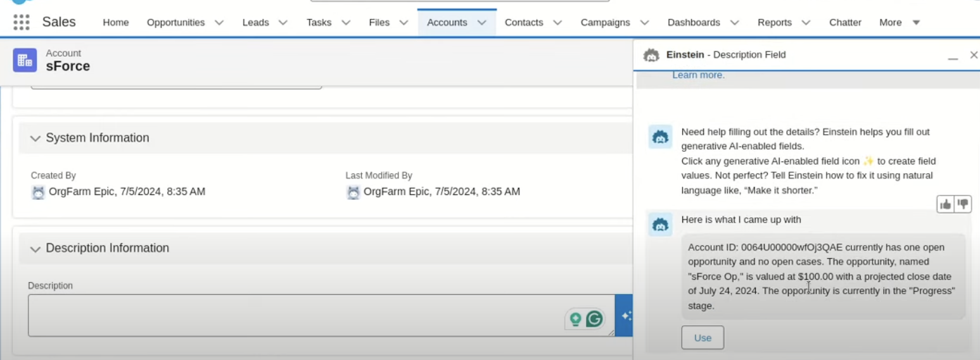Open the Campaigns tab dropdown chevron
This screenshot has height=360, width=980.
coord(644,22)
